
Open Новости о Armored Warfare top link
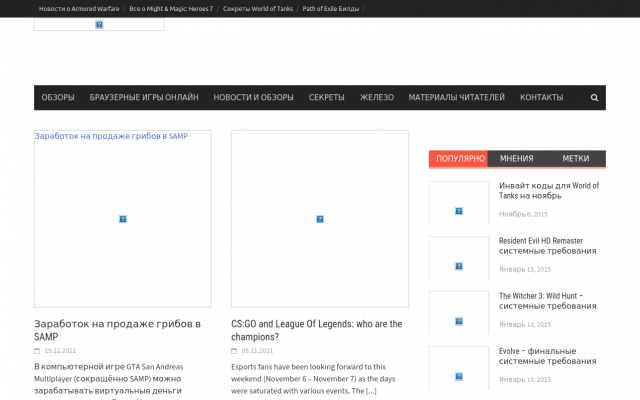click(x=79, y=9)
